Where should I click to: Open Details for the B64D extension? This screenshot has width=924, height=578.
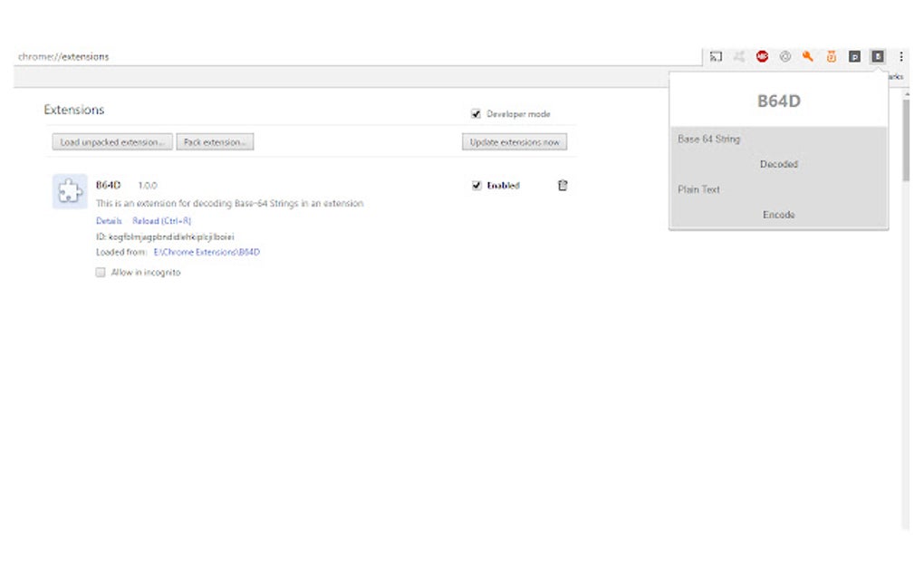(x=108, y=220)
